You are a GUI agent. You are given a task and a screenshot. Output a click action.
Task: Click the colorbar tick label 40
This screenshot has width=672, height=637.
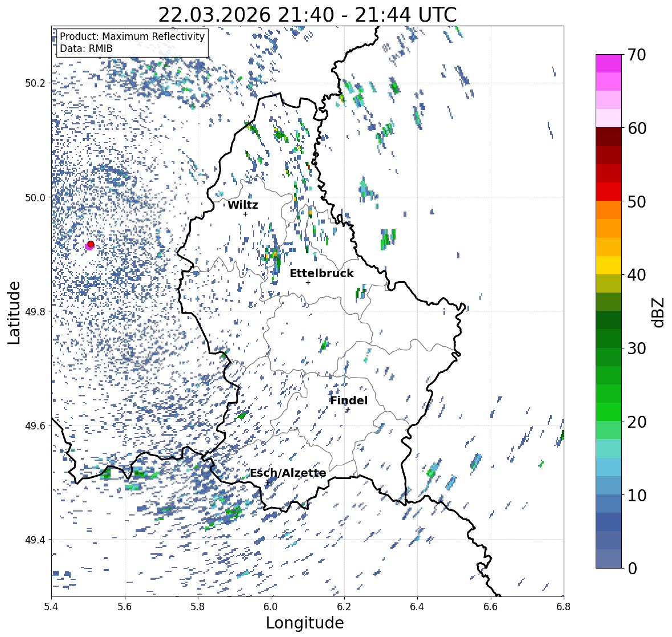637,275
